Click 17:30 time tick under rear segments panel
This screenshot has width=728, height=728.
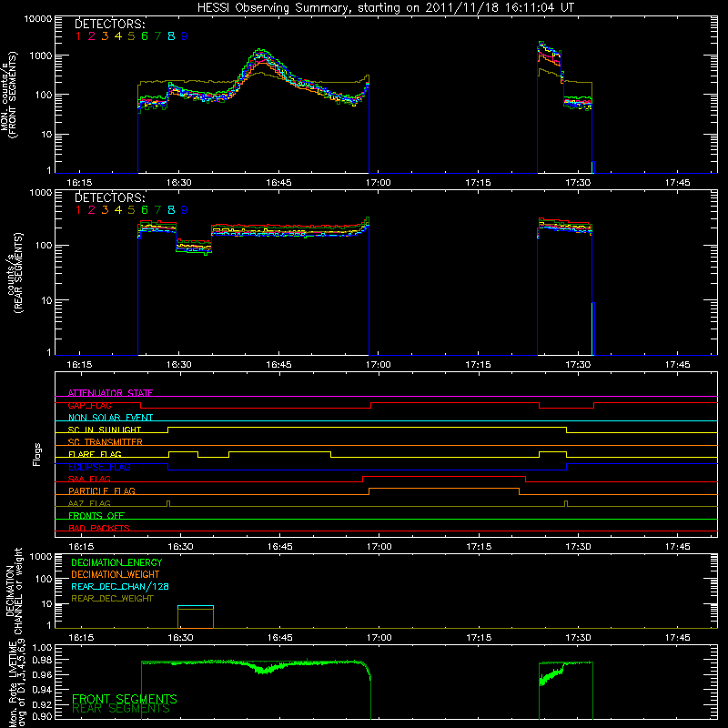(x=578, y=365)
